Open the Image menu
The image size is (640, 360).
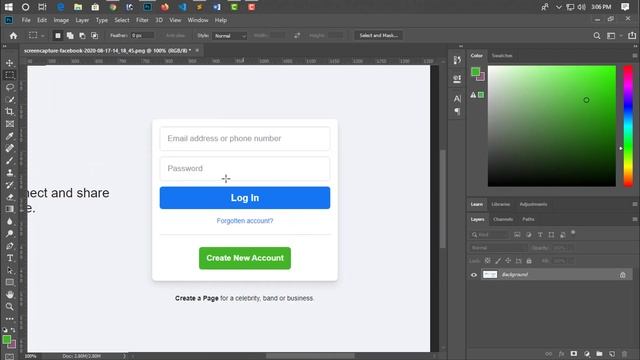61,20
